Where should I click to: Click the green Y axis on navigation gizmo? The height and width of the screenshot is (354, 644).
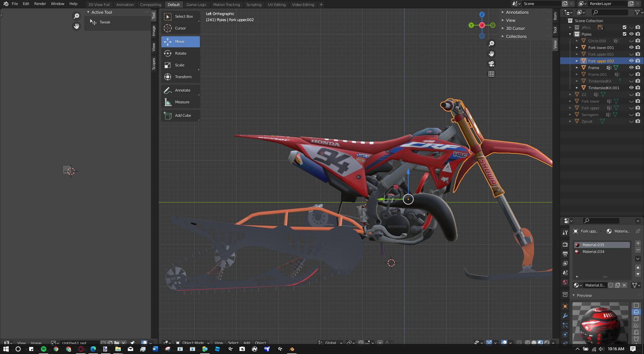[471, 25]
